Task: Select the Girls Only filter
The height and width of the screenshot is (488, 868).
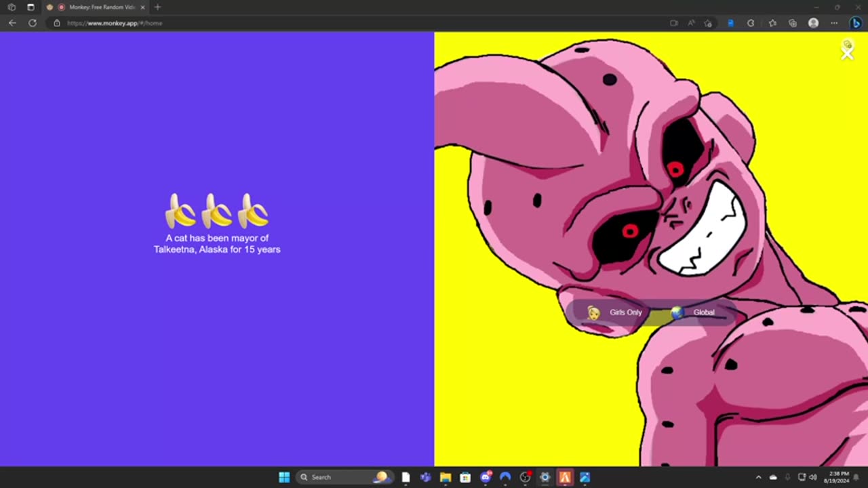Action: 615,312
